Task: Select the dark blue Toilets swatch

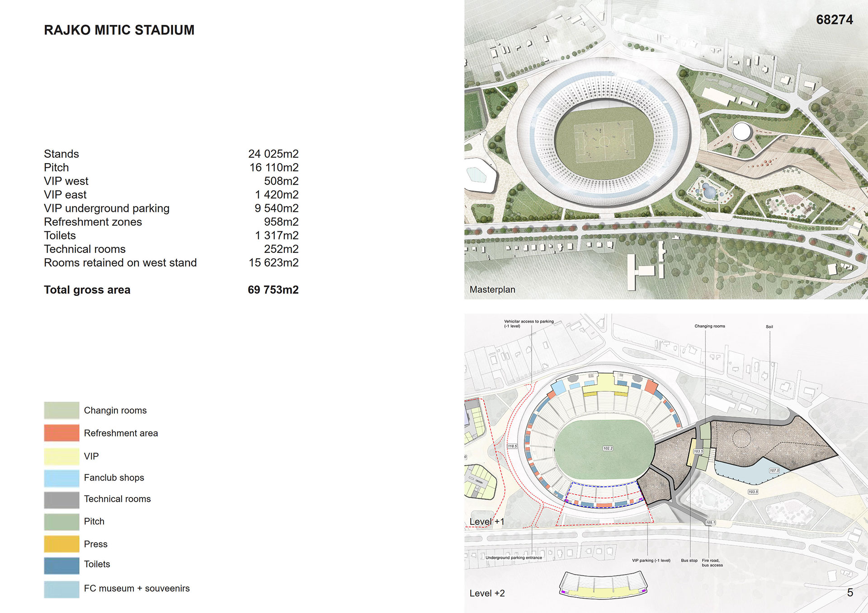Action: coord(61,566)
